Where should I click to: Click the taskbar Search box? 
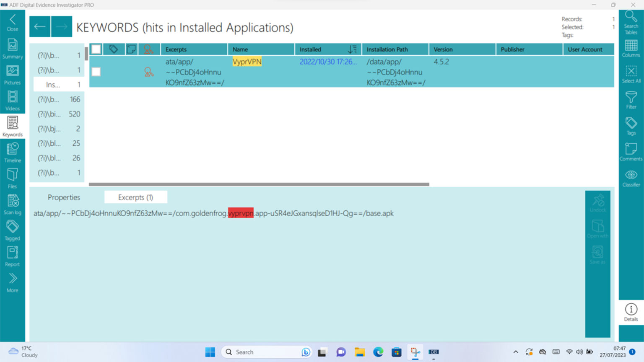[267, 352]
